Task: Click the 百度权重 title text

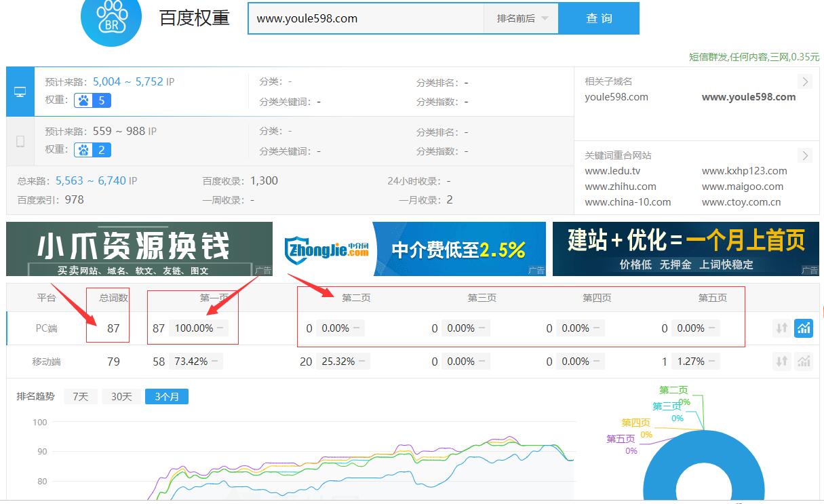Action: point(195,18)
